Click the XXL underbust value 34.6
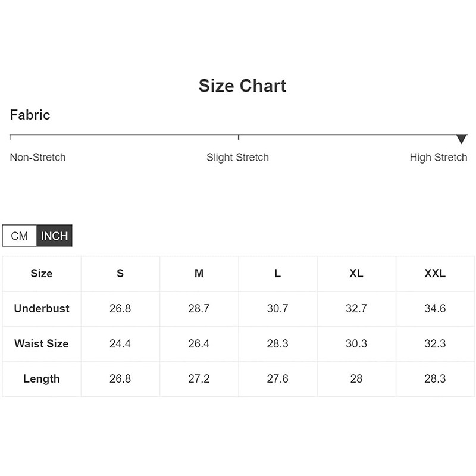This screenshot has height=476, width=476. [x=435, y=309]
